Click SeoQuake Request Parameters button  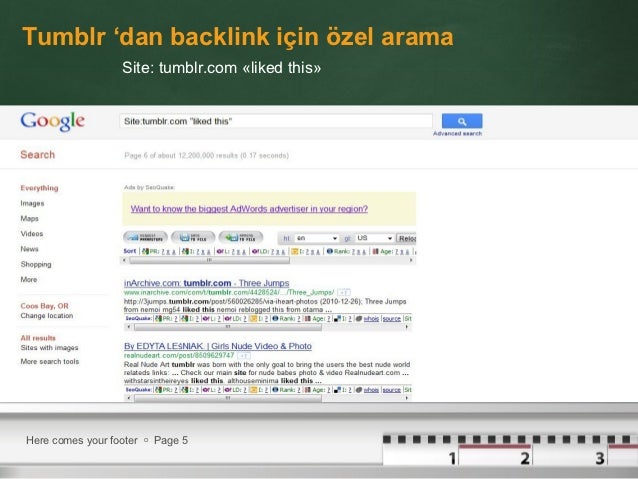pyautogui.click(x=145, y=238)
